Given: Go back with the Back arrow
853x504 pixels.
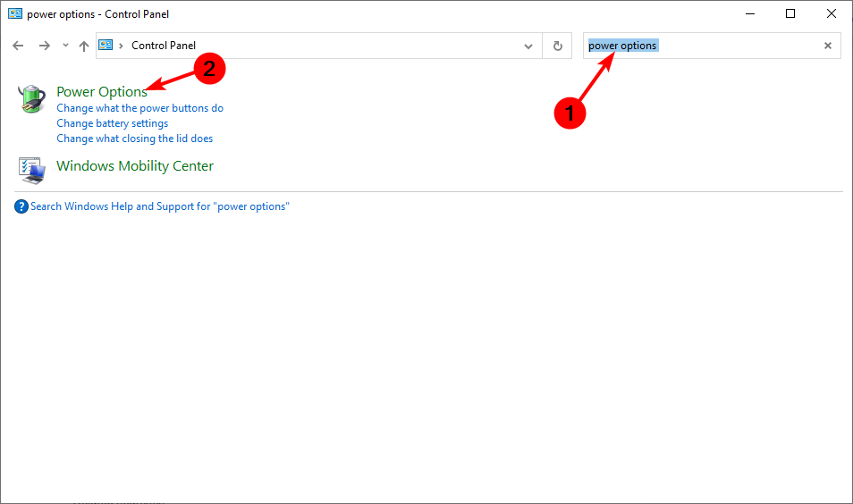Looking at the screenshot, I should [x=18, y=46].
